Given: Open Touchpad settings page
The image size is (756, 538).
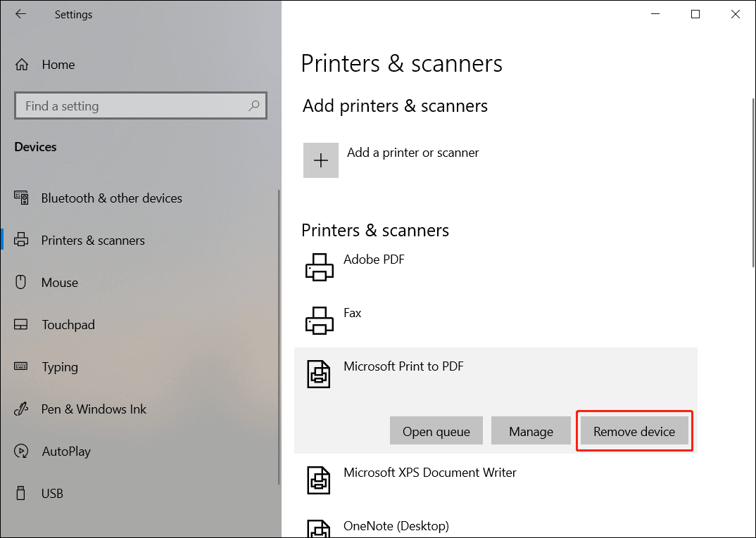Looking at the screenshot, I should pos(68,325).
